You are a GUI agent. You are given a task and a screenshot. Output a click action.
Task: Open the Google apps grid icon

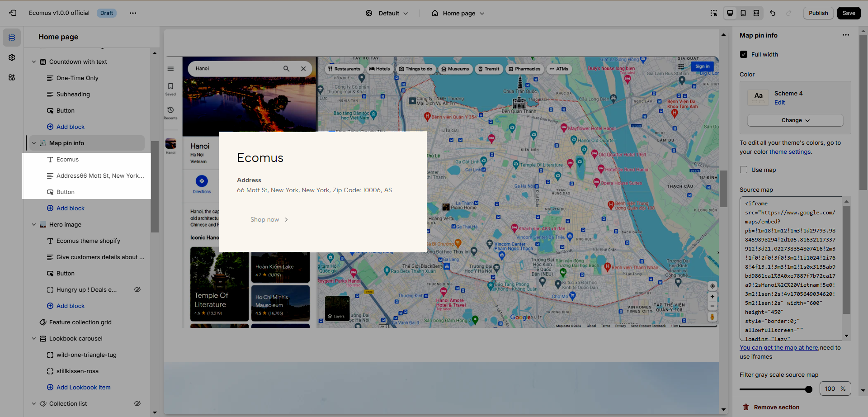[x=681, y=66]
